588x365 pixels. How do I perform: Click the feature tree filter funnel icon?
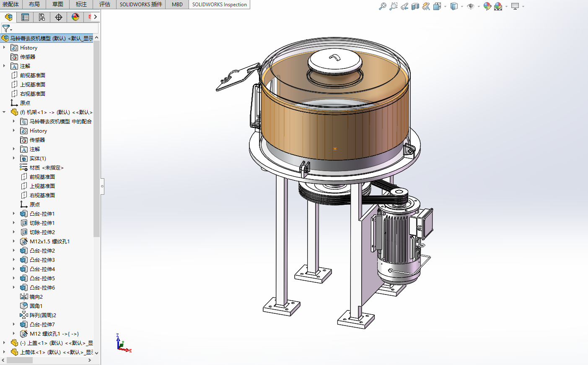[6, 29]
